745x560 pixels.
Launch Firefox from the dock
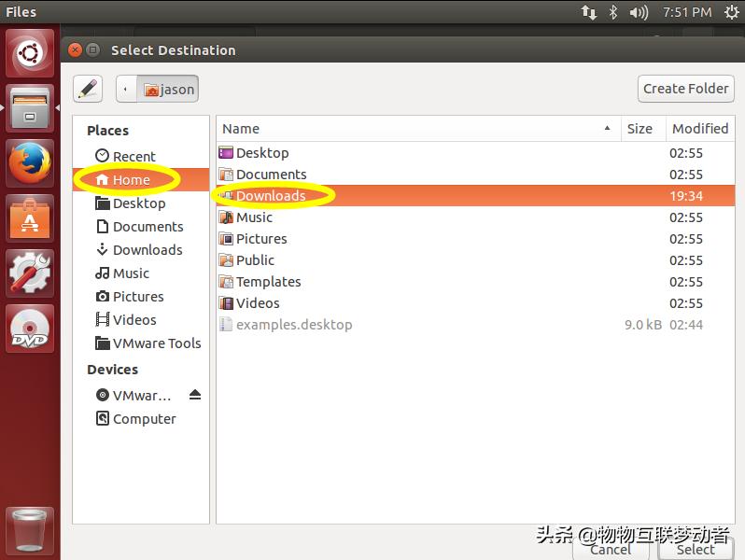click(x=30, y=163)
